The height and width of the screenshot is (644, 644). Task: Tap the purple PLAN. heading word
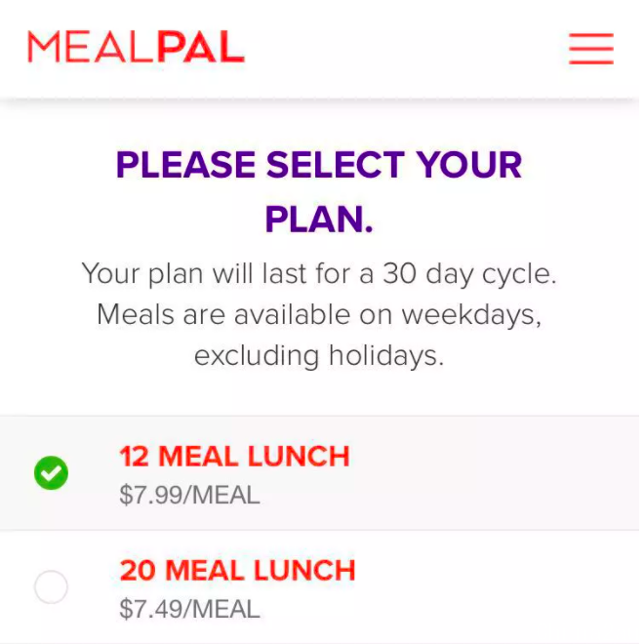[319, 219]
